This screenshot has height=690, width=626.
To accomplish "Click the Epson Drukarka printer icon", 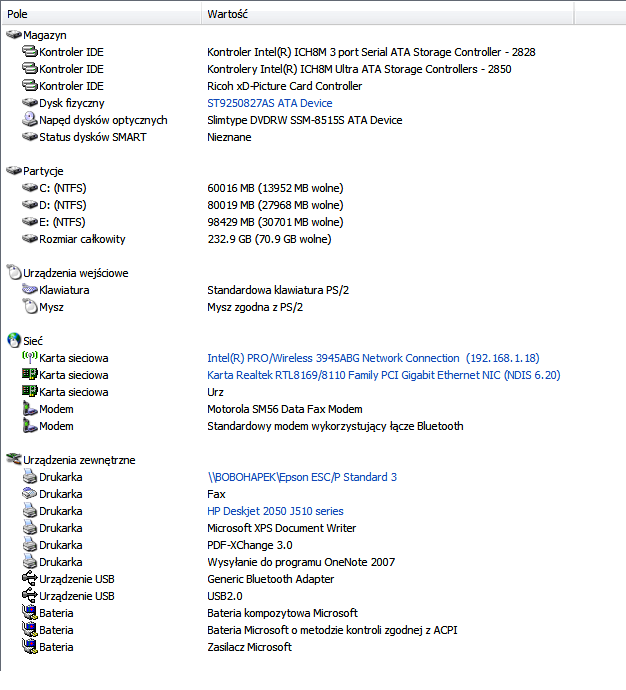I will point(30,476).
